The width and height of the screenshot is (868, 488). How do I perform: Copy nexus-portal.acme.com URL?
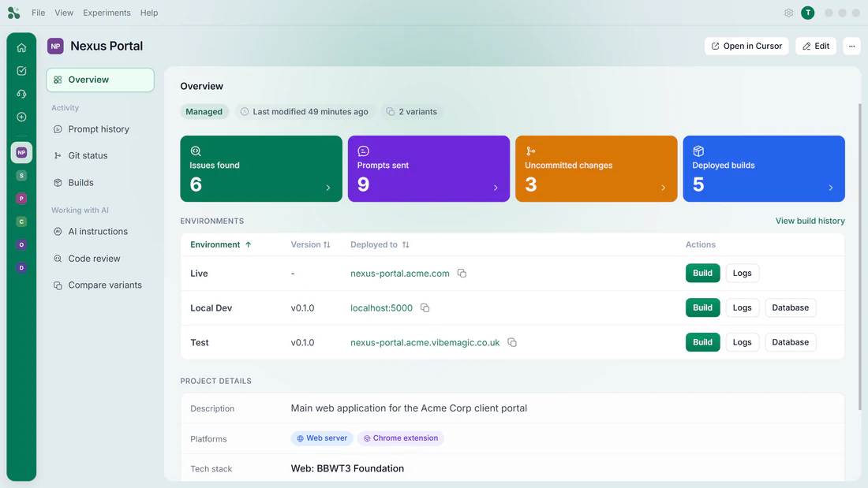click(x=462, y=274)
